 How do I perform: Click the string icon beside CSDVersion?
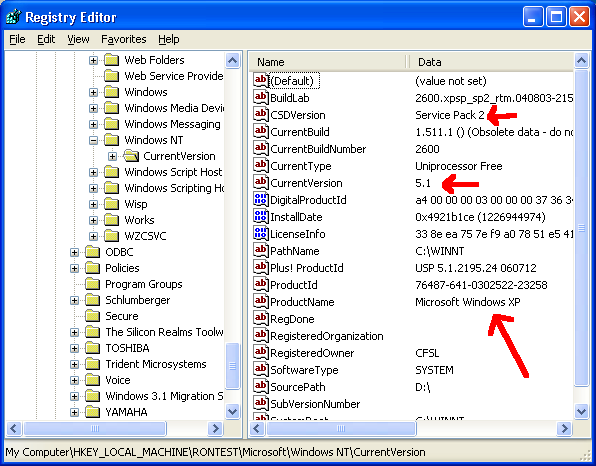(x=261, y=114)
